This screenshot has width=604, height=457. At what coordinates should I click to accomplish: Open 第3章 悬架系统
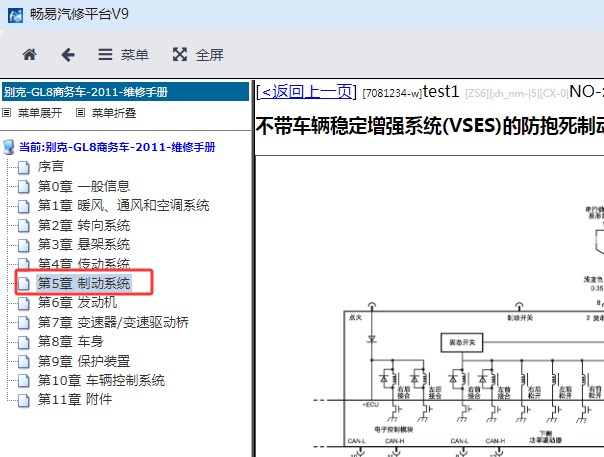[x=84, y=244]
